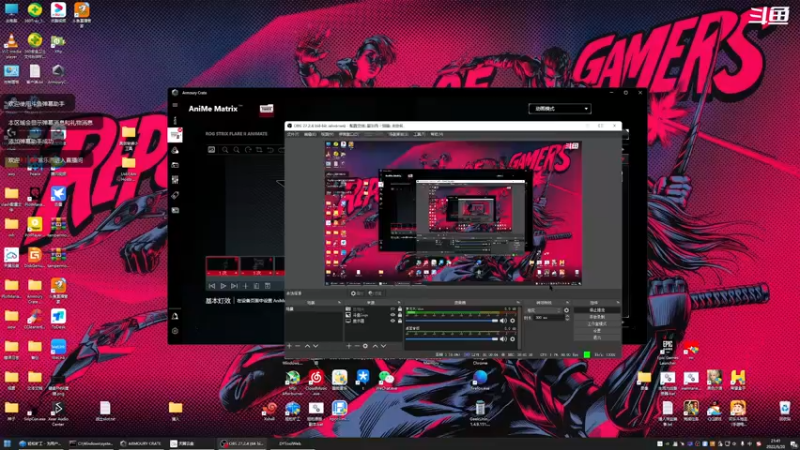800x450 pixels.
Task: Add a new scene with the OBS Scenes plus
Action: [x=289, y=346]
